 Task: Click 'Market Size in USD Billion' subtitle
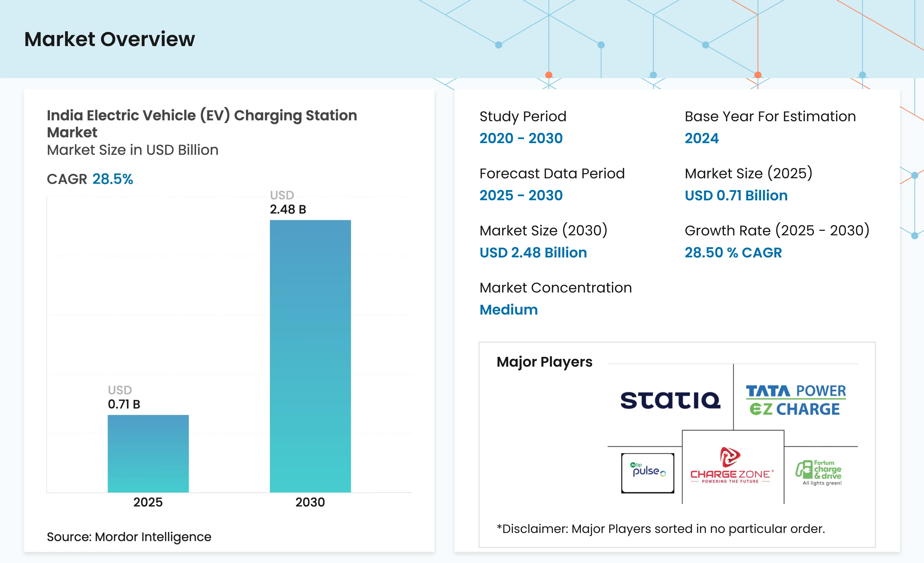[132, 150]
